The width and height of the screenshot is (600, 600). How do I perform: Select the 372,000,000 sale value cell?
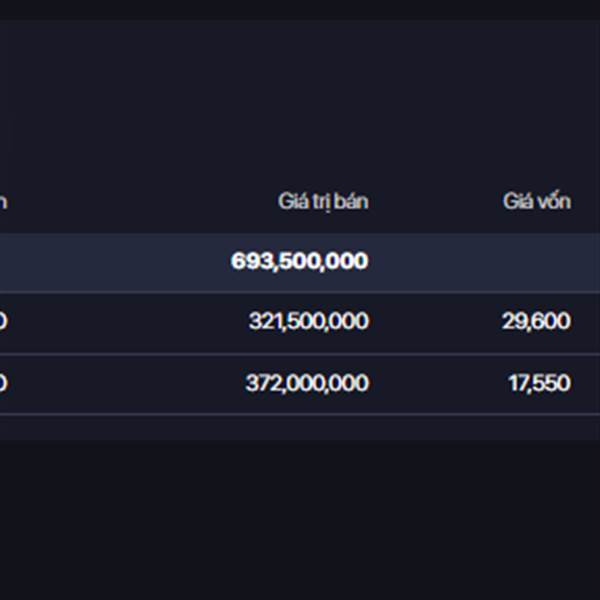(306, 383)
